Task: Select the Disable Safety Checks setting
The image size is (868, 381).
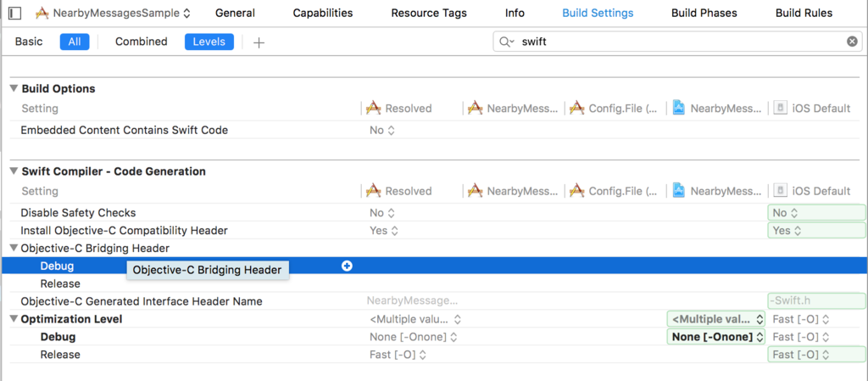Action: click(x=78, y=213)
